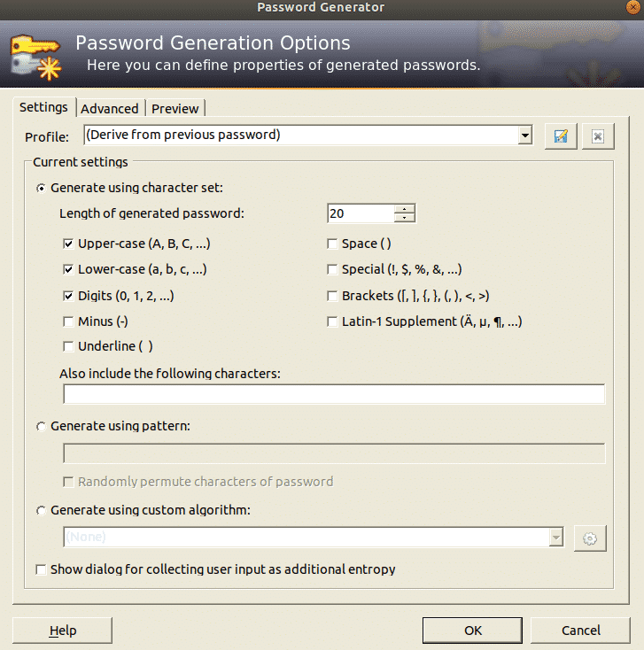
Task: Open the Preview tab
Action: pyautogui.click(x=175, y=108)
